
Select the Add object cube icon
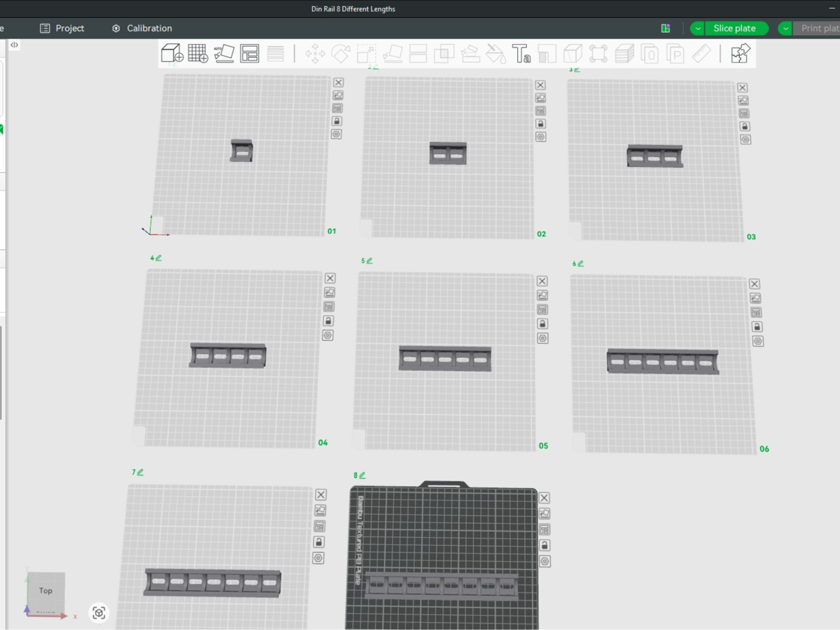172,53
